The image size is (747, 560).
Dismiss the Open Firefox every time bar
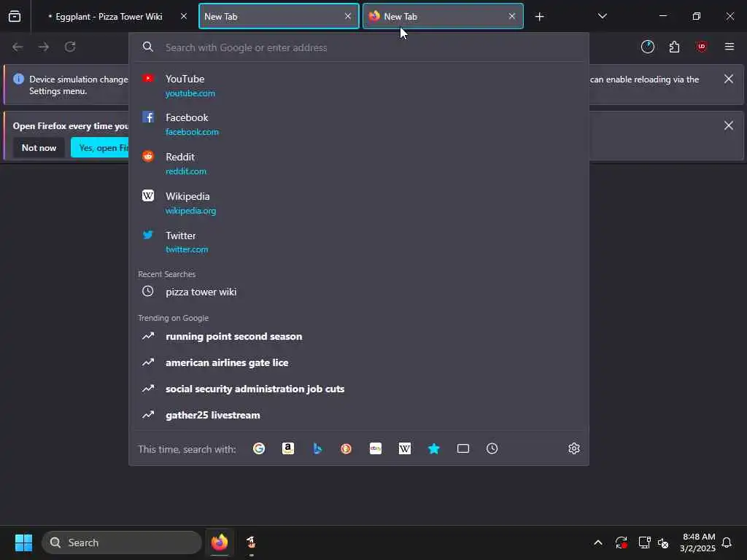(x=729, y=125)
